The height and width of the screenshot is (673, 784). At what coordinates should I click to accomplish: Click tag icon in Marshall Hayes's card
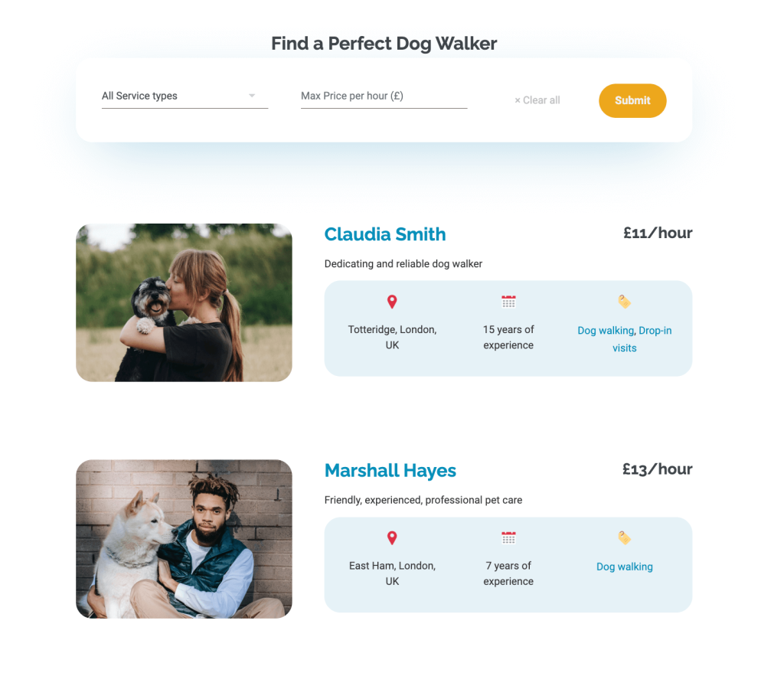point(624,538)
